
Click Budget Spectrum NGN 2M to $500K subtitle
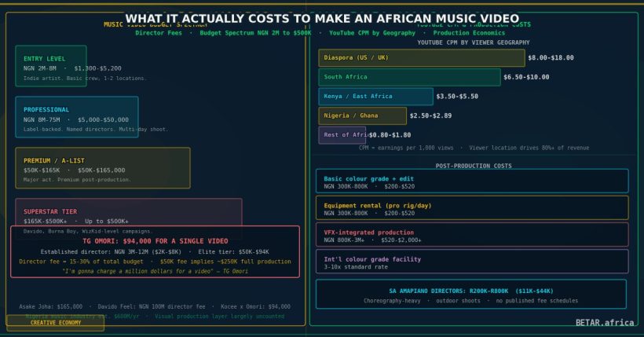pyautogui.click(x=255, y=33)
